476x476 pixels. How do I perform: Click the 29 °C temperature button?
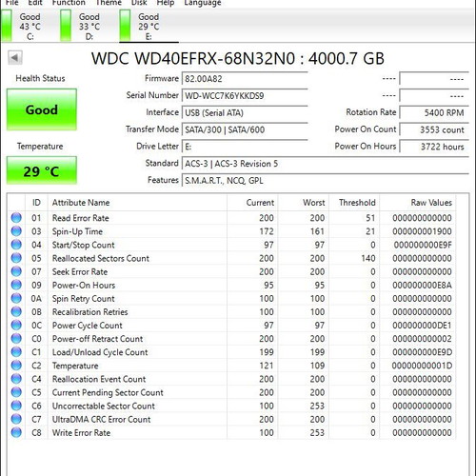click(42, 170)
